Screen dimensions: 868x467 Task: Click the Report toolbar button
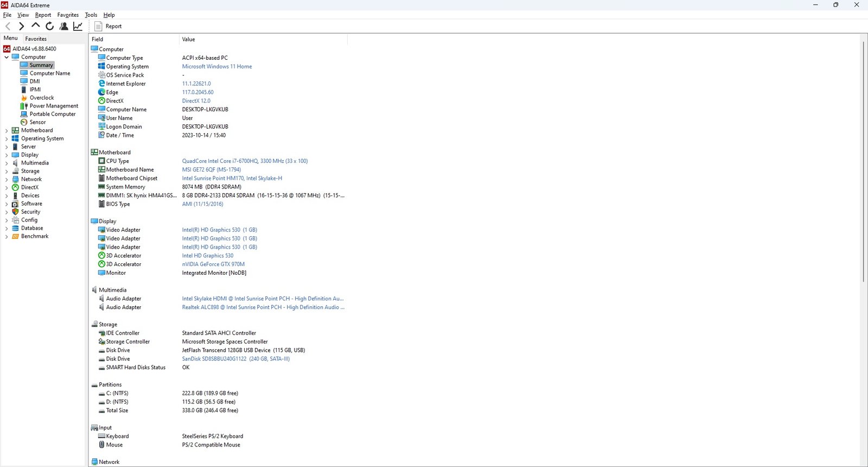108,26
